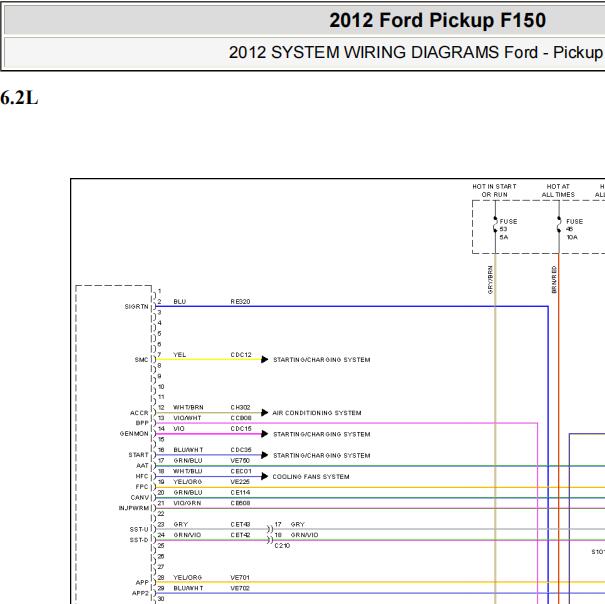Click circuit code "CET42"
The image size is (605, 604).
pyautogui.click(x=240, y=535)
